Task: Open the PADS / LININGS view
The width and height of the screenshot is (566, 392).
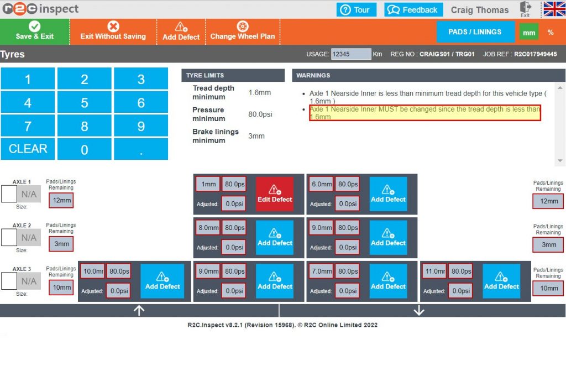Action: (475, 32)
